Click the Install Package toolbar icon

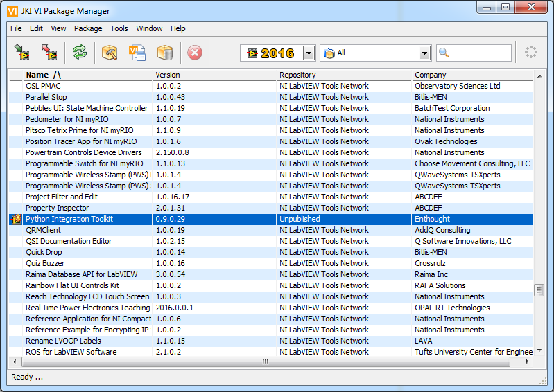click(21, 53)
